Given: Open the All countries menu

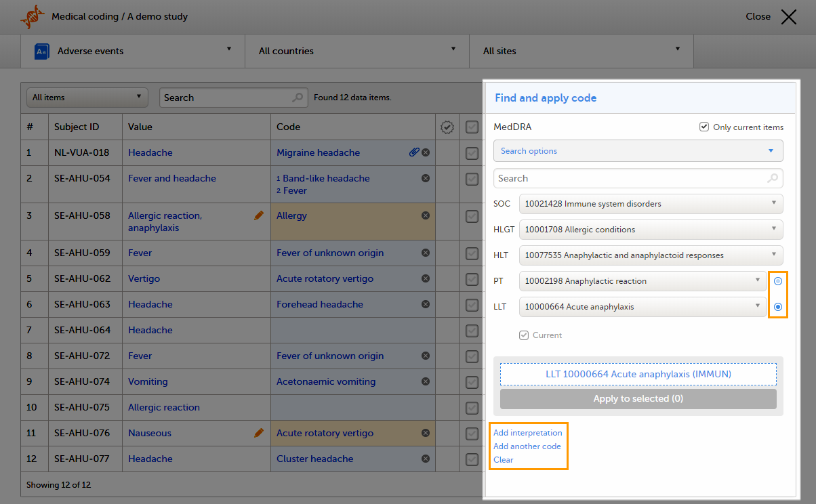Looking at the screenshot, I should click(x=356, y=51).
